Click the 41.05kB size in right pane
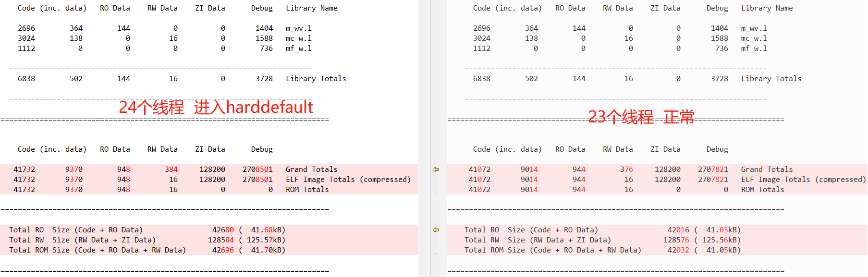 721,250
